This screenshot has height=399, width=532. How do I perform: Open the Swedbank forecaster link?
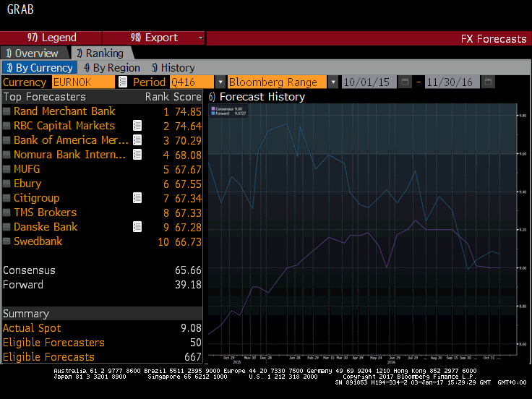click(x=38, y=241)
